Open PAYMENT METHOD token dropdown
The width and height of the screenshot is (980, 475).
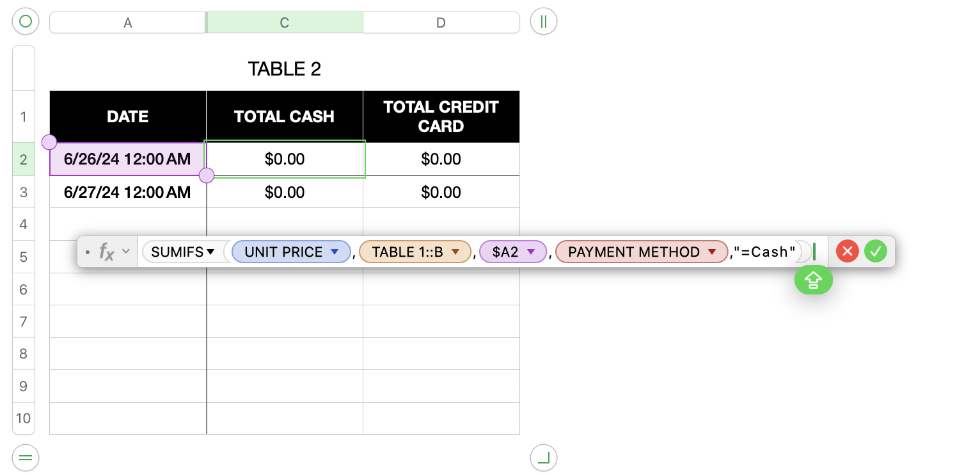(x=712, y=252)
